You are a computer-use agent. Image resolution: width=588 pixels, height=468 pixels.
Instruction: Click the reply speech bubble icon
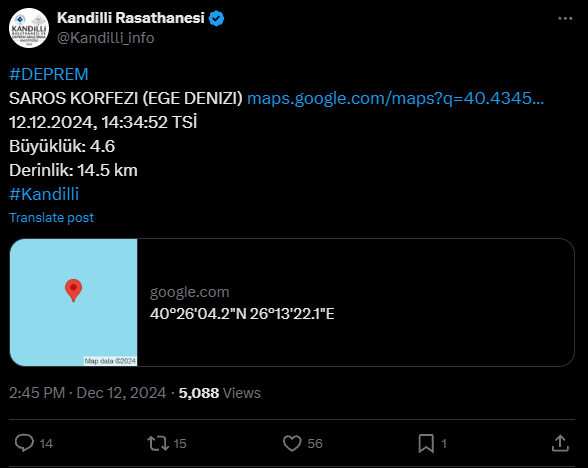24,443
